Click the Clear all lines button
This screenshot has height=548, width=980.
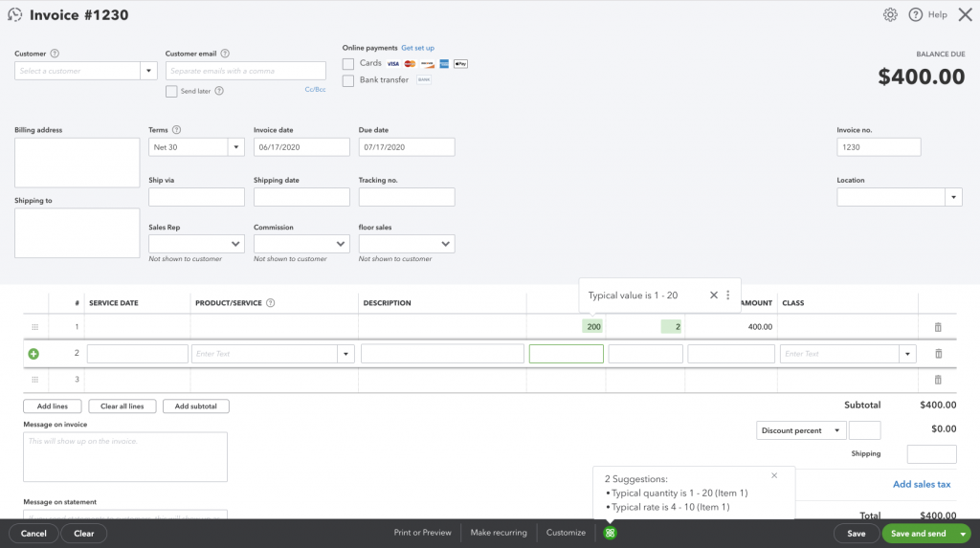coord(122,406)
